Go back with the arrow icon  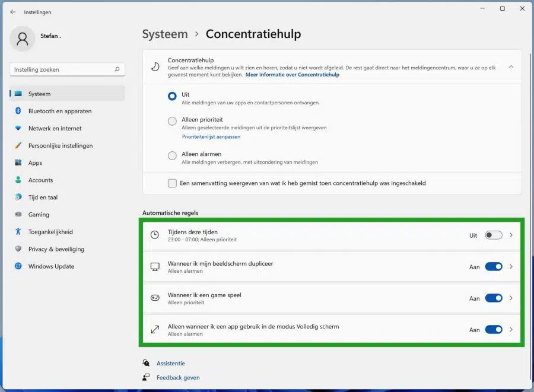(x=13, y=12)
